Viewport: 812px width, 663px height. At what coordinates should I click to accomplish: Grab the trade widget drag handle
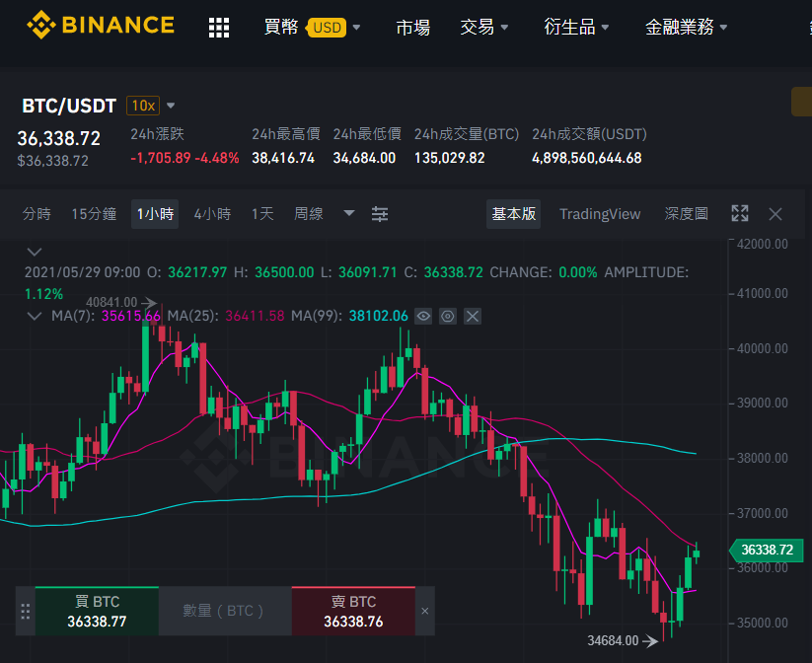click(x=25, y=612)
